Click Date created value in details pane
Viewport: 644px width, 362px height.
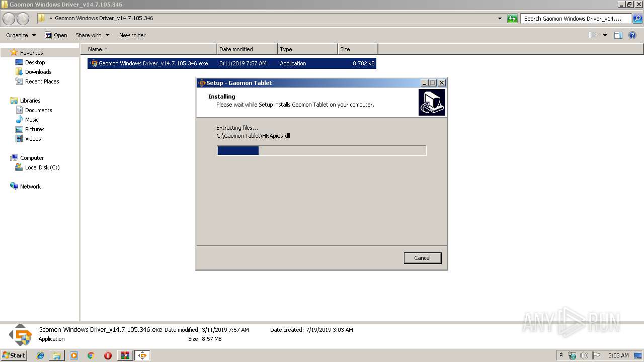[329, 330]
